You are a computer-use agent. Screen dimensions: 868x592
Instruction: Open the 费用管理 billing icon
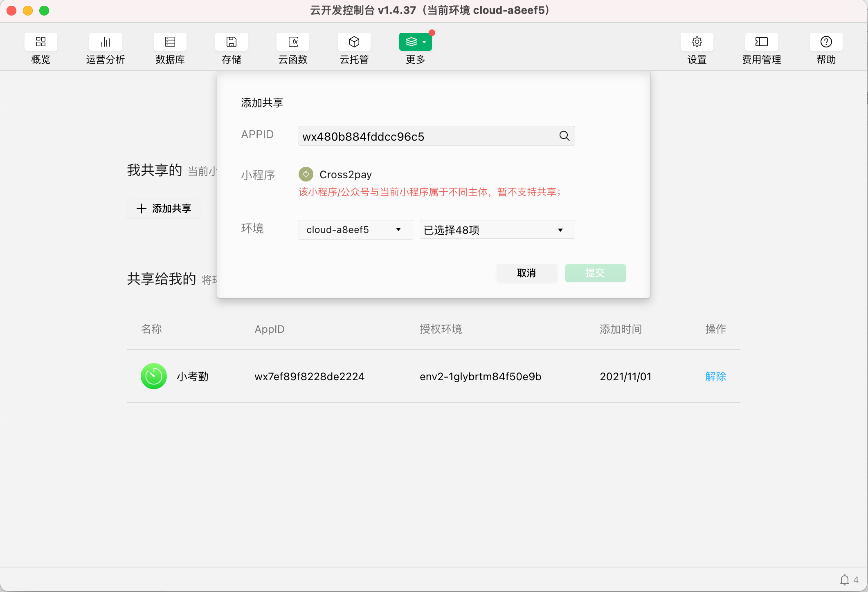click(x=761, y=42)
